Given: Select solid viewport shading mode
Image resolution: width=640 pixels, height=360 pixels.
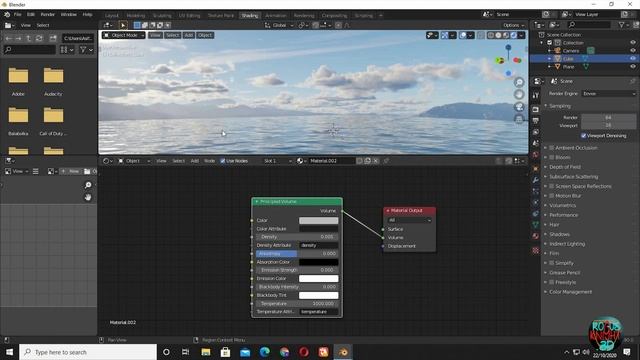Looking at the screenshot, I should coord(498,36).
